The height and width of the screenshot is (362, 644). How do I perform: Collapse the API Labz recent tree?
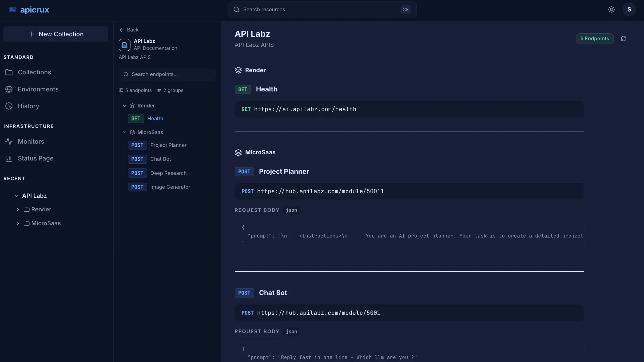(x=16, y=196)
